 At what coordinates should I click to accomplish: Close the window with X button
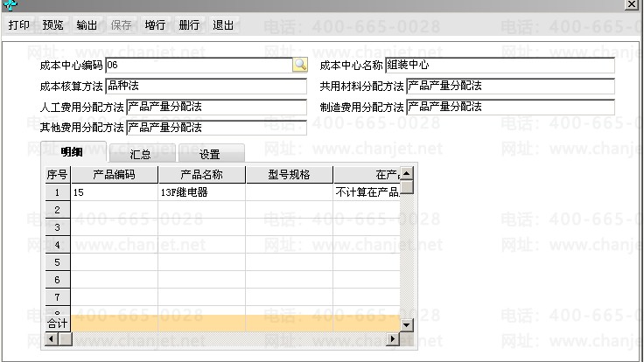(631, 4)
